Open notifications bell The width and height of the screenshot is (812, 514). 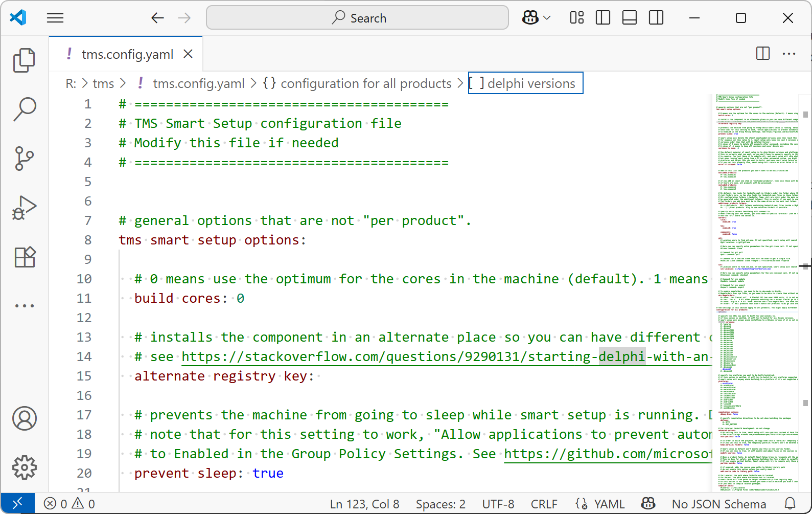coord(790,504)
